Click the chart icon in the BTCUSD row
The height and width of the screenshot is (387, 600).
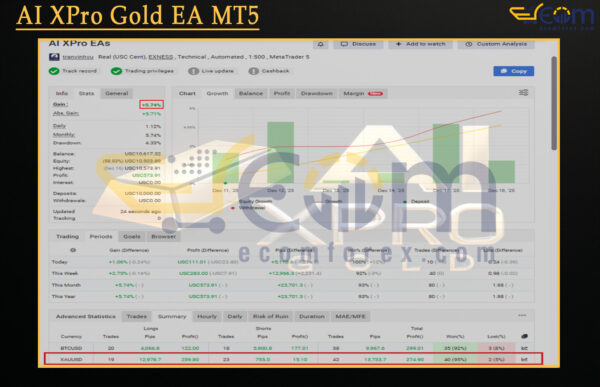(524, 348)
